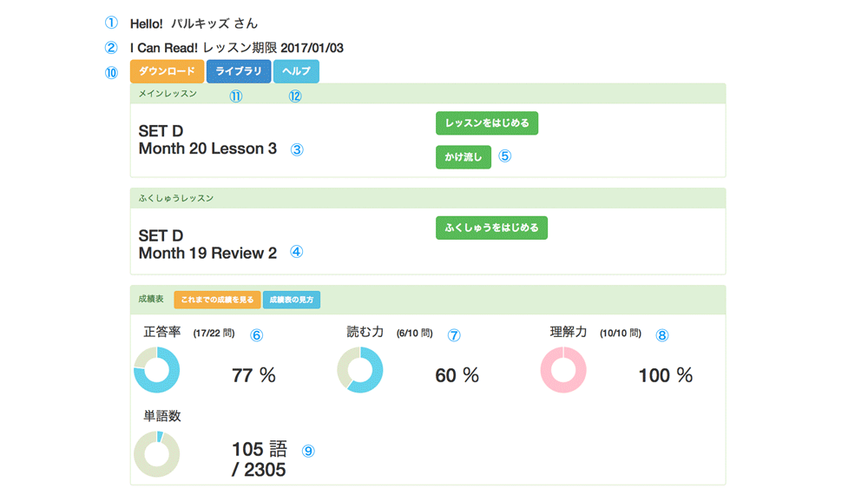This screenshot has width=868, height=502.
Task: Click the ふくしゅうレッスン panel header
Action: click(427, 198)
